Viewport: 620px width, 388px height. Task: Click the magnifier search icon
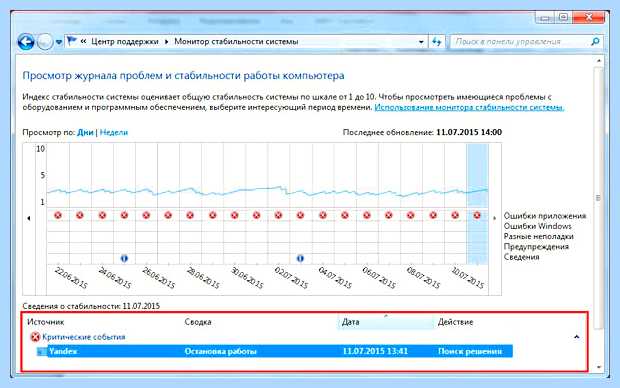coord(595,42)
